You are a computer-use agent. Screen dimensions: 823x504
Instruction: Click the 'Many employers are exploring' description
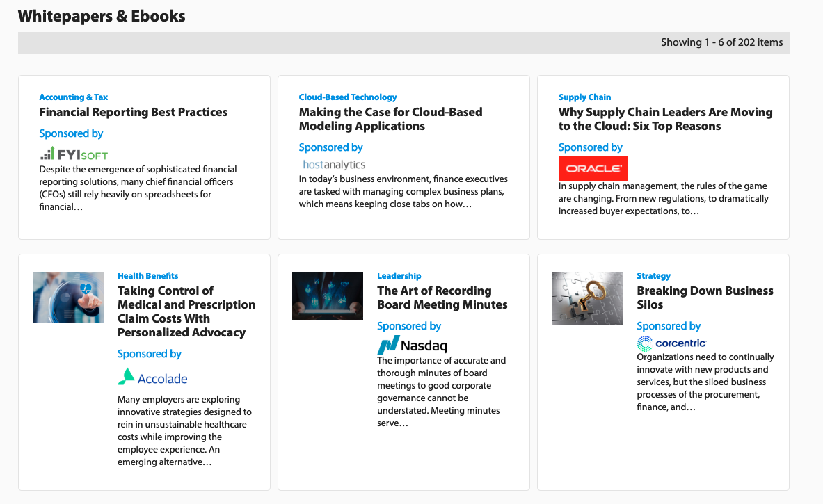coord(185,430)
